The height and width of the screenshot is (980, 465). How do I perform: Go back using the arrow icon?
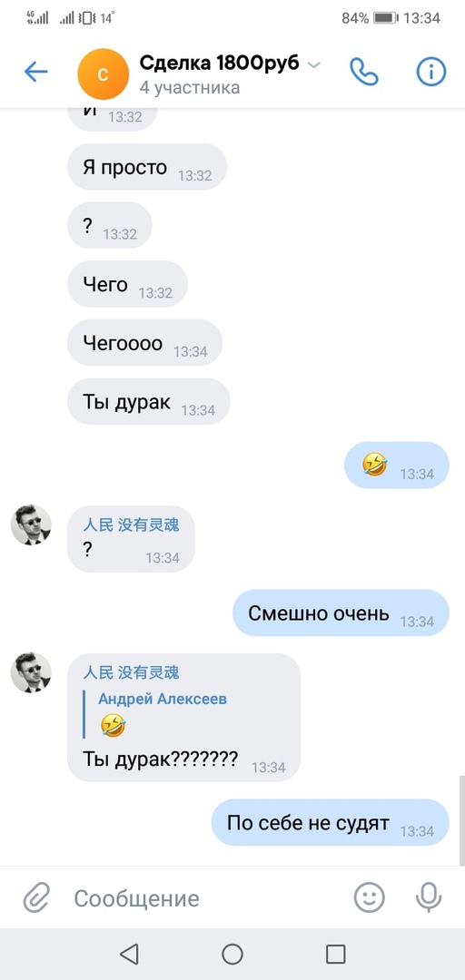pyautogui.click(x=36, y=73)
